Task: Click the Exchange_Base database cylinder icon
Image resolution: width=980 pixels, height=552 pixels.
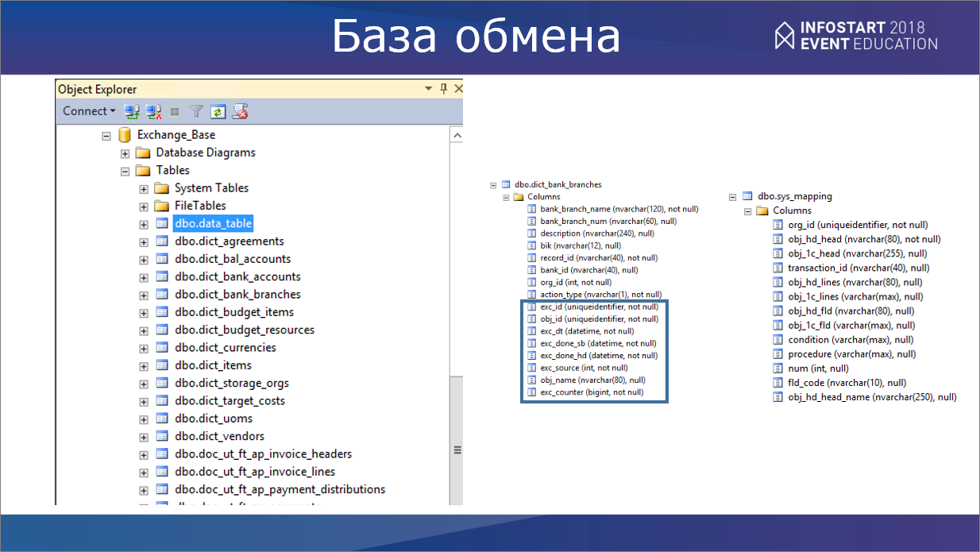Action: pos(125,135)
